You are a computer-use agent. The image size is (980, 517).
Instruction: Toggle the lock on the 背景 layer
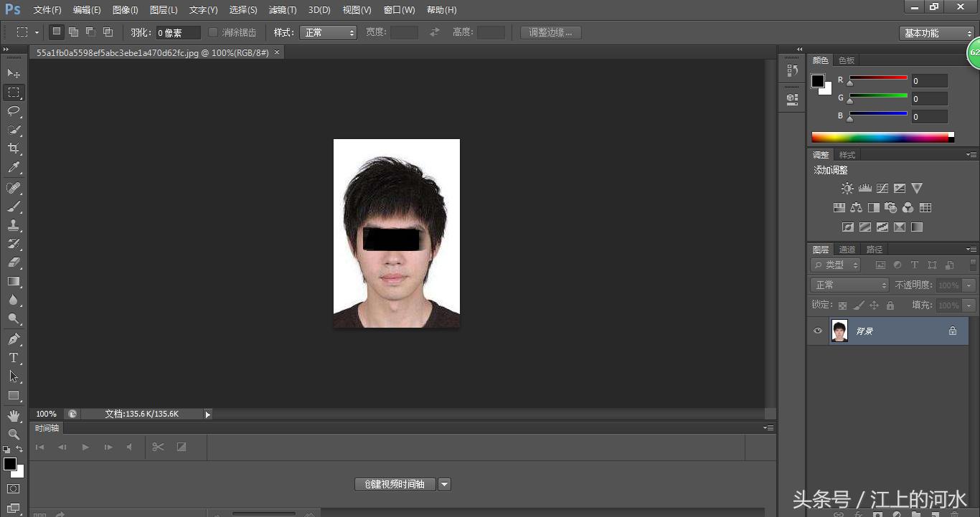click(x=953, y=331)
